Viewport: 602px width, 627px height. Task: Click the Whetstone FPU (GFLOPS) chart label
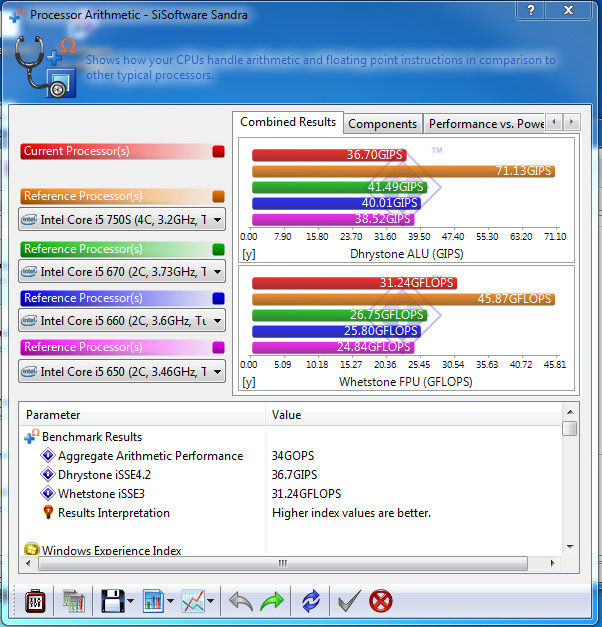point(406,382)
